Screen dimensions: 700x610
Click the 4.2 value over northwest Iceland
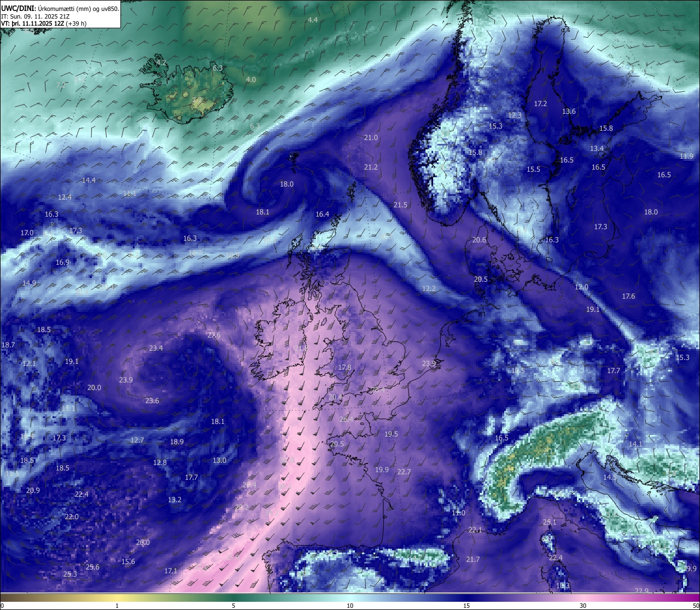[x=161, y=63]
